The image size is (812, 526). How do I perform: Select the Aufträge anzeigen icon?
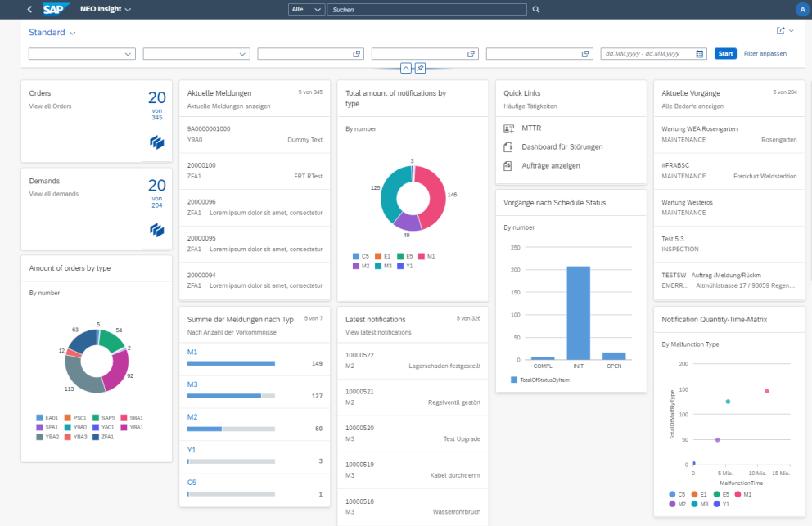pyautogui.click(x=508, y=165)
